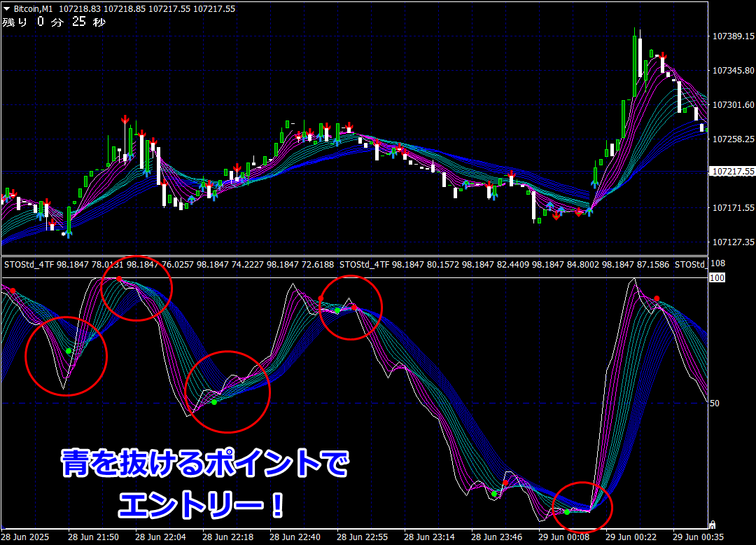Click the 28 Jun 22:04 time label
This screenshot has width=756, height=545.
[160, 537]
